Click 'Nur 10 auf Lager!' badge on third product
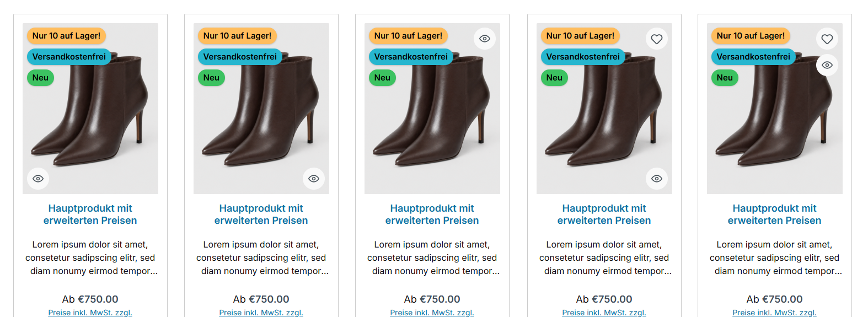 pyautogui.click(x=408, y=36)
